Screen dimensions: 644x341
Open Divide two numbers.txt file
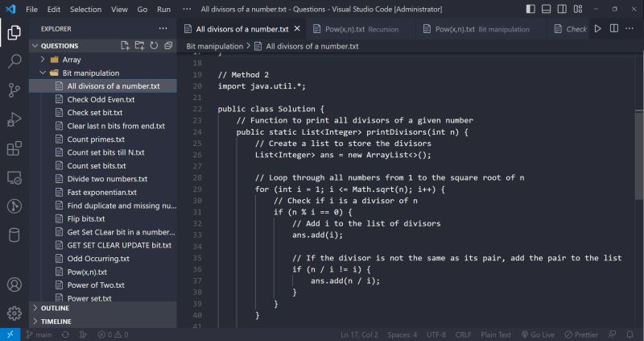103,179
